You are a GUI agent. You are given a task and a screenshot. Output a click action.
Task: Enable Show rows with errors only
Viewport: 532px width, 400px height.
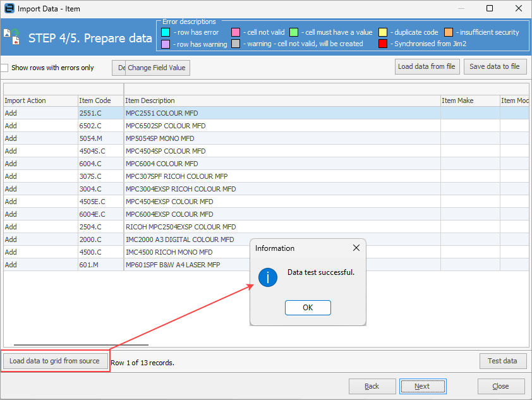(x=4, y=68)
